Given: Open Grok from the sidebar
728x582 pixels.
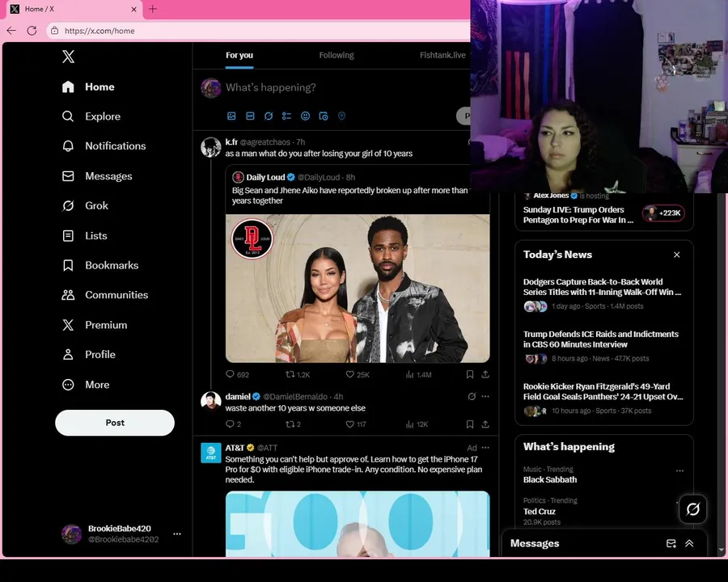Looking at the screenshot, I should (x=85, y=205).
